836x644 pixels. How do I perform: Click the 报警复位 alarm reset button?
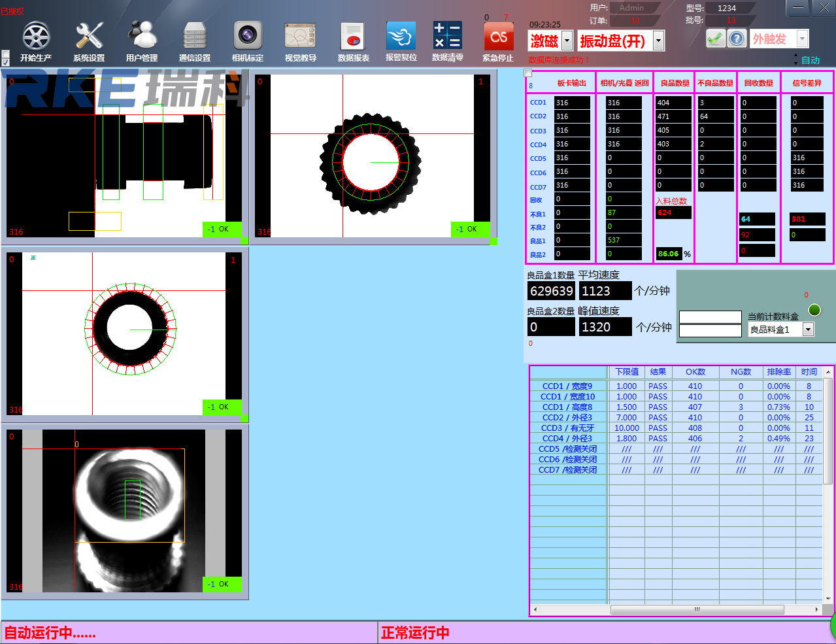coord(401,37)
